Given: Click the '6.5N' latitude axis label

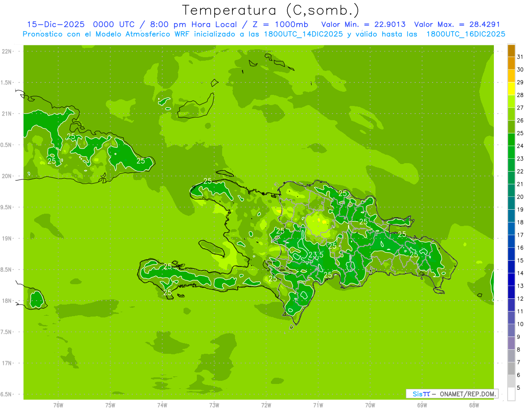Looking at the screenshot, I should [6, 394].
